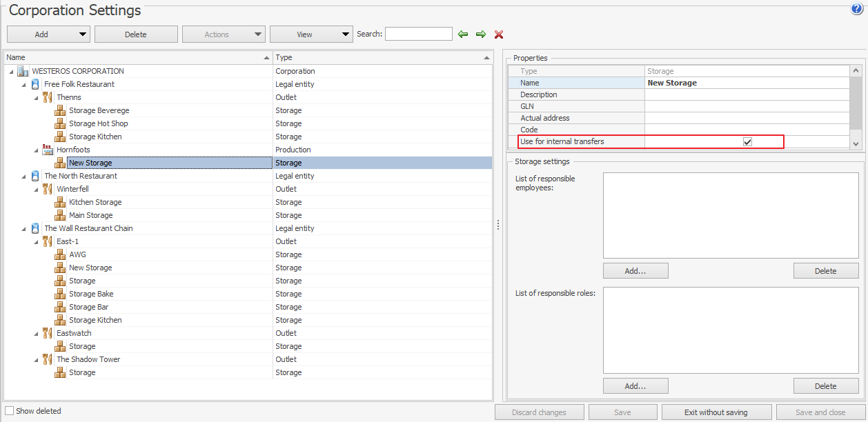Click Exit without saving button
868x422 pixels.
(716, 412)
